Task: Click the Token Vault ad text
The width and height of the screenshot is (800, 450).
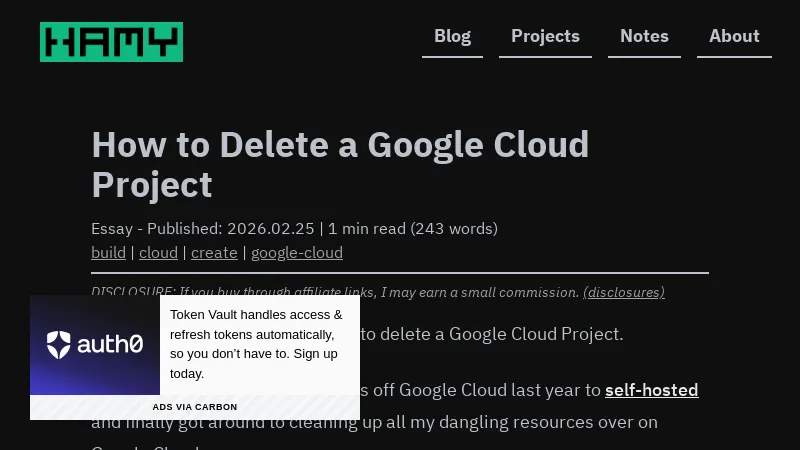Action: tap(256, 344)
